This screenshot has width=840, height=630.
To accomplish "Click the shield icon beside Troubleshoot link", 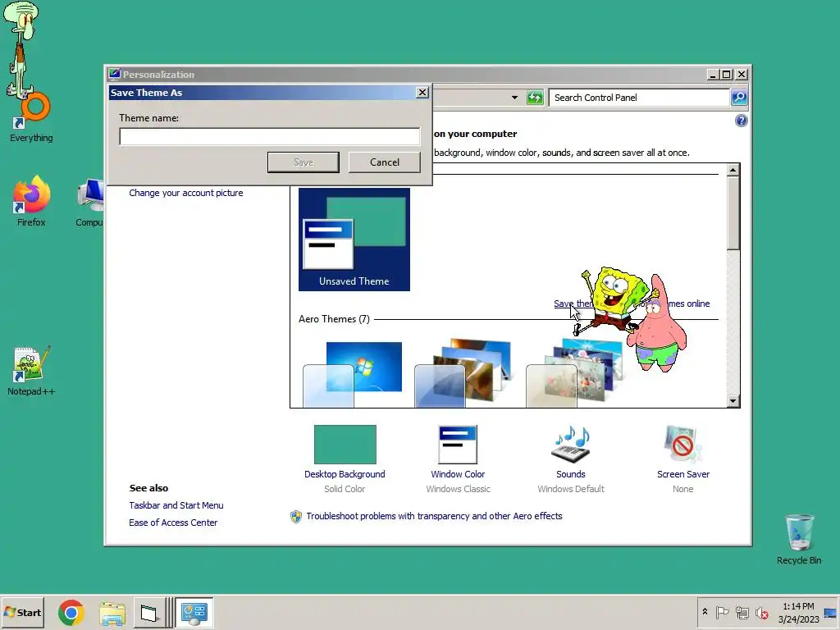I will click(x=295, y=517).
